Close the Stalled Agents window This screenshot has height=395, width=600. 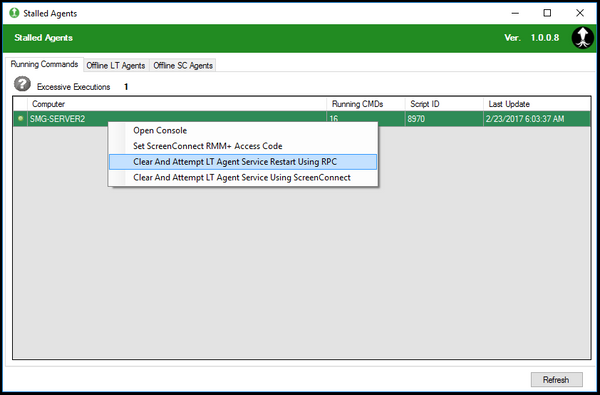580,13
